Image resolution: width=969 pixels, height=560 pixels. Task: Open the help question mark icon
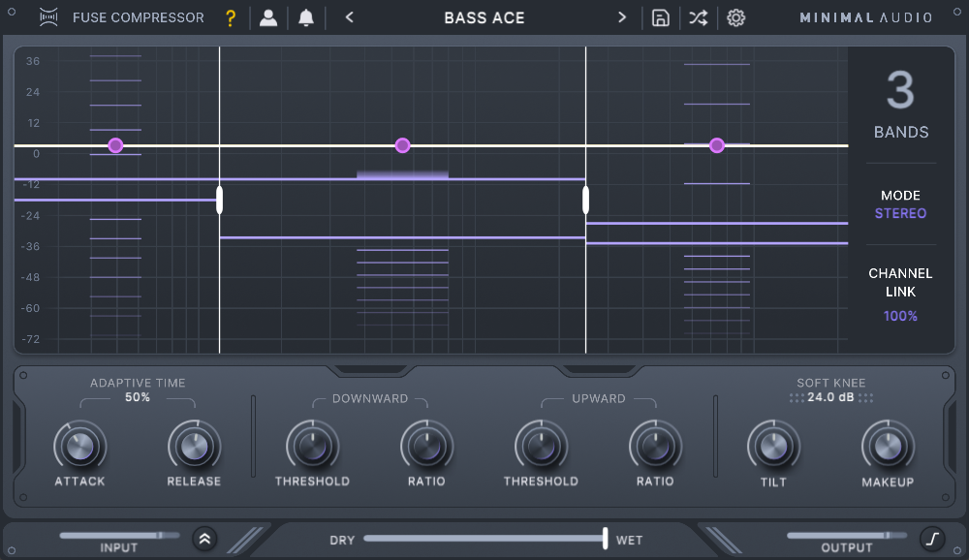click(x=230, y=17)
